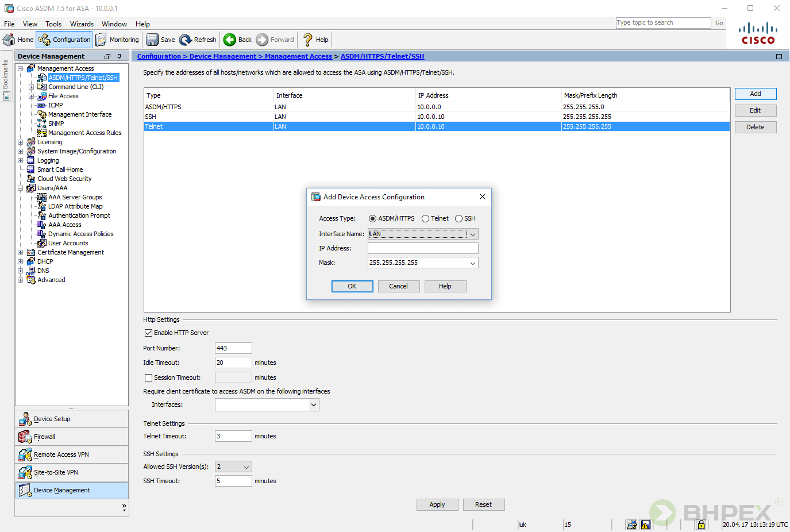This screenshot has width=790, height=532.
Task: Select ASDM/HTTPS/Telnet/SSH tree item icon
Action: pyautogui.click(x=42, y=78)
